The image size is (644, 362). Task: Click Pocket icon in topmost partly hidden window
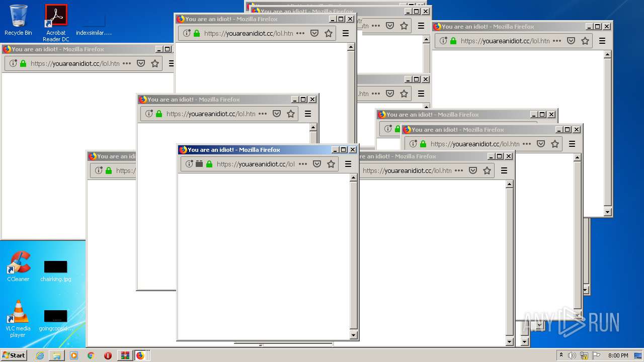[x=390, y=26]
